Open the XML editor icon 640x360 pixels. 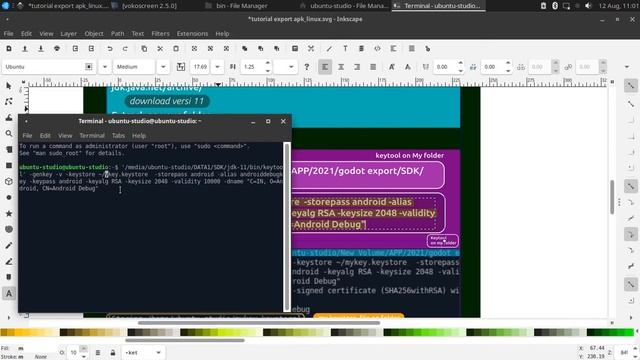point(377,49)
